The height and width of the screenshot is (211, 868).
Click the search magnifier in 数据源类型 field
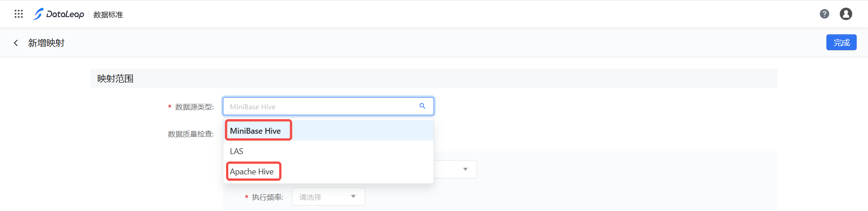coord(422,106)
